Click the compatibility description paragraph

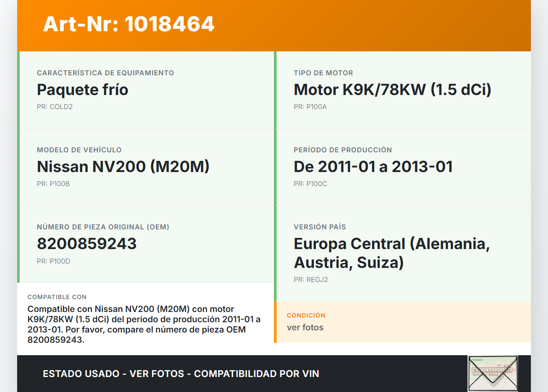point(144,324)
